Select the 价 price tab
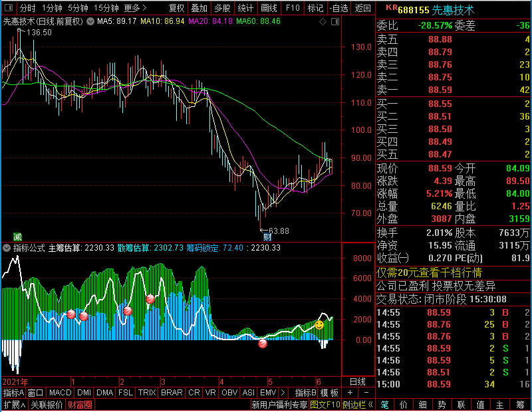 (x=404, y=405)
